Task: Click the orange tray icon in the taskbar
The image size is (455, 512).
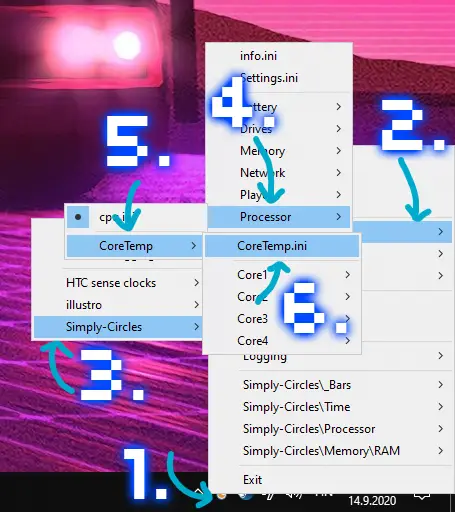Action: pyautogui.click(x=221, y=496)
